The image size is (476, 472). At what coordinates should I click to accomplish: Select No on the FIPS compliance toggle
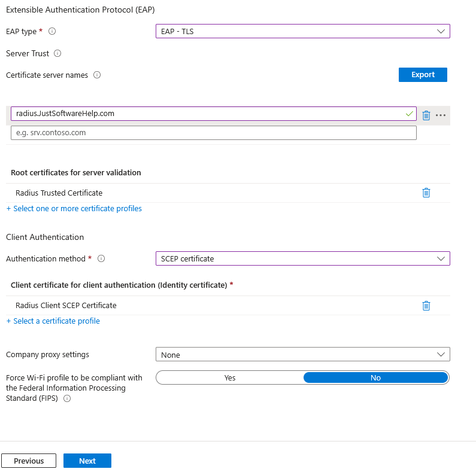pyautogui.click(x=375, y=377)
